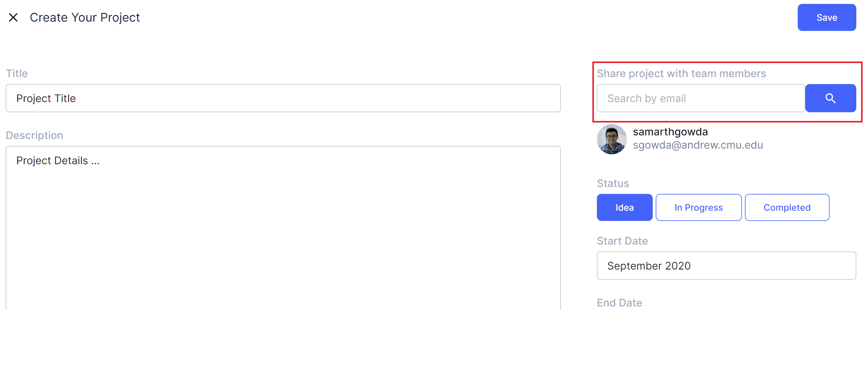The width and height of the screenshot is (868, 389).
Task: Set status to Idea
Action: [x=625, y=207]
